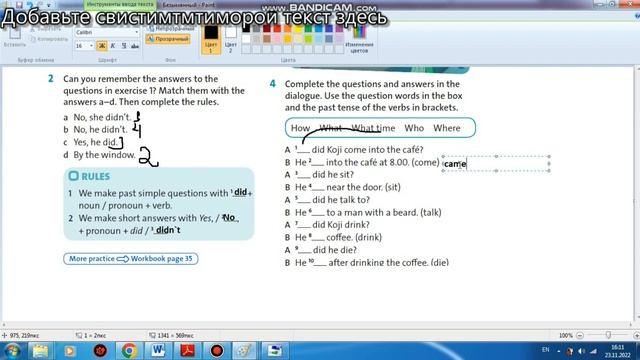Toggle strikethrough formatting

click(135, 46)
